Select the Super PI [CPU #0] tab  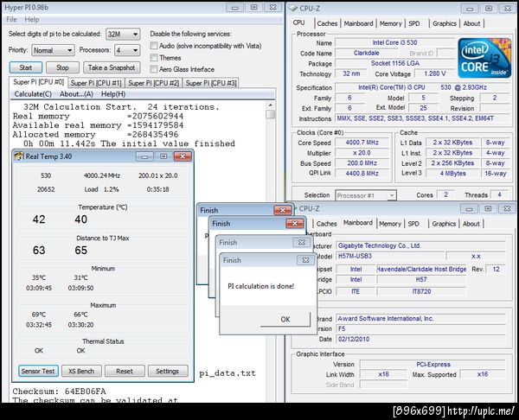[x=38, y=82]
